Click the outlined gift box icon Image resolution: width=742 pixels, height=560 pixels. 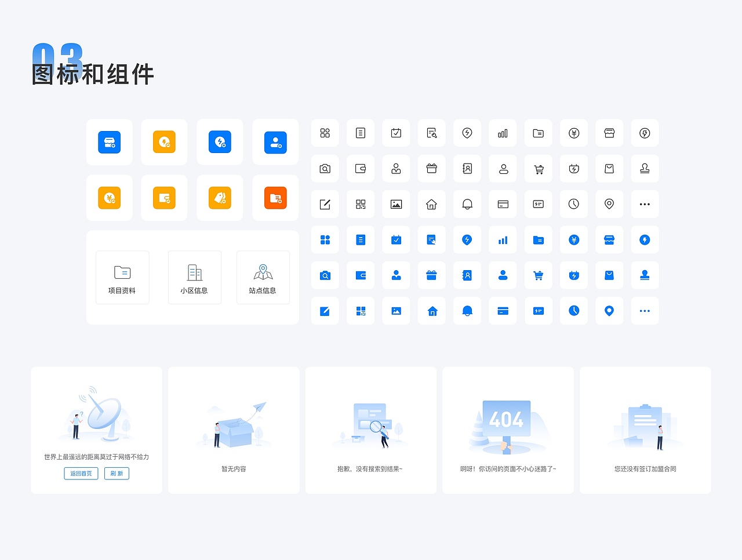[431, 168]
